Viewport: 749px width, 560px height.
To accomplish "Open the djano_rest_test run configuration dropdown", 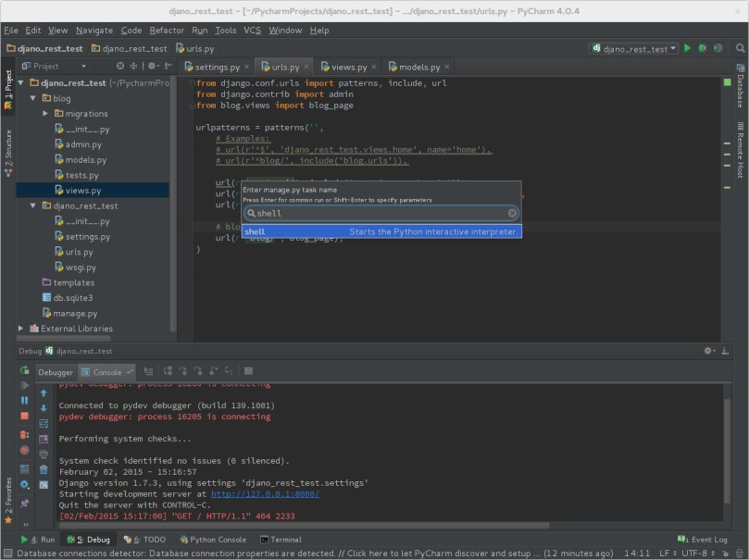I will click(x=635, y=49).
